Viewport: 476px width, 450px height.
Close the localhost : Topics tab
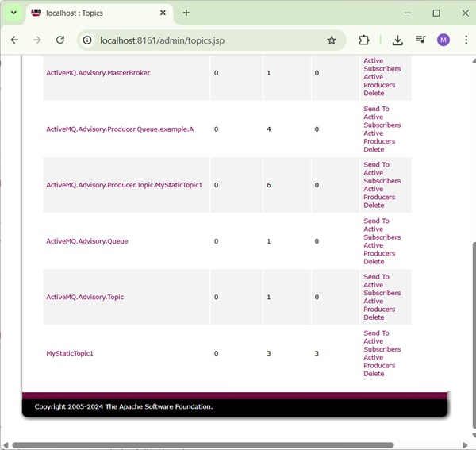coord(163,13)
